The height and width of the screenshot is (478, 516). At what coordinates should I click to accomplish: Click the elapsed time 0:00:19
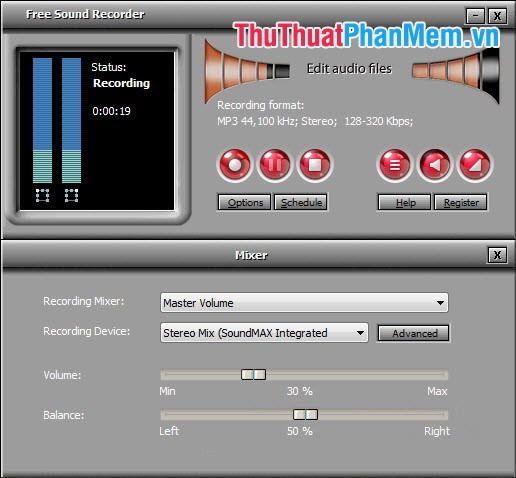click(x=111, y=111)
